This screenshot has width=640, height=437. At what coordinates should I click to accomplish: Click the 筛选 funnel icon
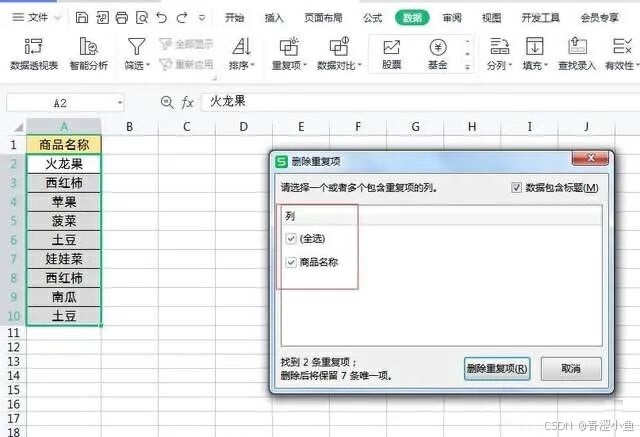click(136, 47)
